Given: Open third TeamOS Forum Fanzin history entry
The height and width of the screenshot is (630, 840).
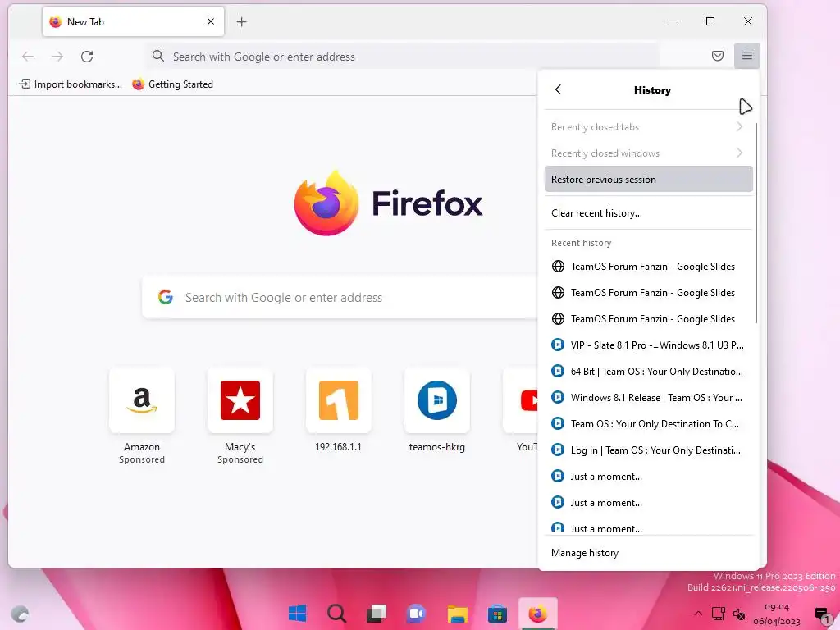Looking at the screenshot, I should tap(648, 319).
